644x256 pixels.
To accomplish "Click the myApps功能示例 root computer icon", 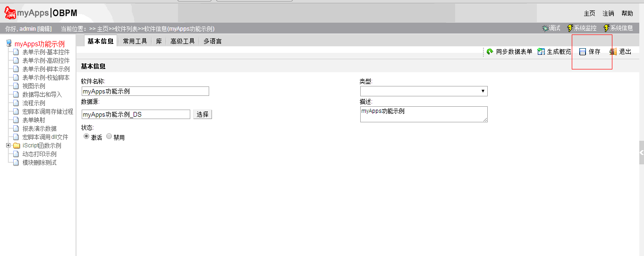I will tap(8, 43).
